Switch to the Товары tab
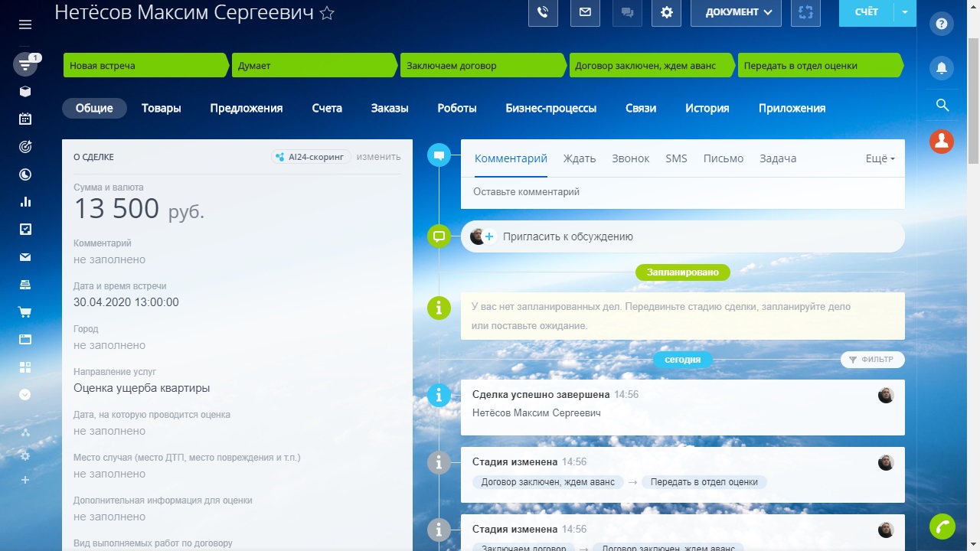This screenshot has height=551, width=980. [x=162, y=109]
